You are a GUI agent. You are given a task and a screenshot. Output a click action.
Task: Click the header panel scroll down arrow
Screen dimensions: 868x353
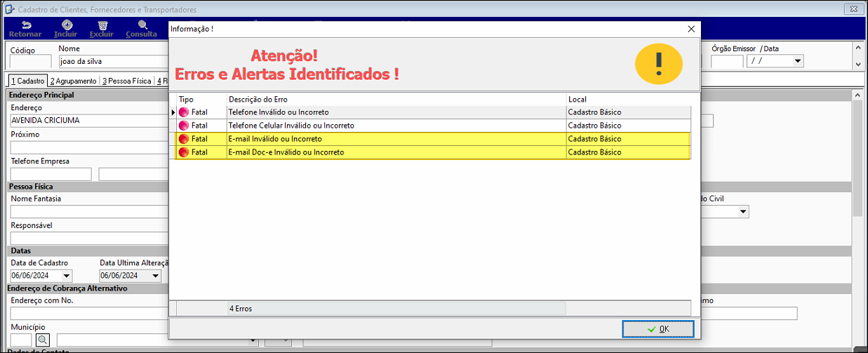point(858,64)
